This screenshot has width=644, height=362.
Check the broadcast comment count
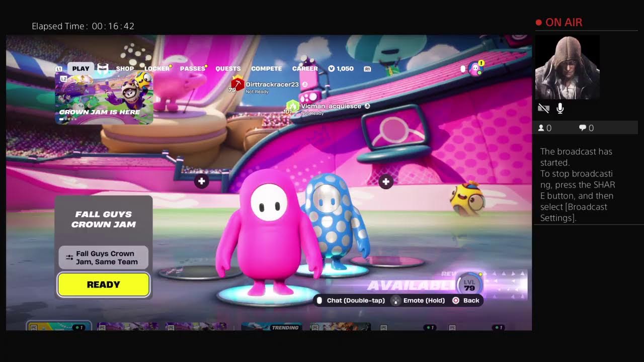click(x=586, y=128)
